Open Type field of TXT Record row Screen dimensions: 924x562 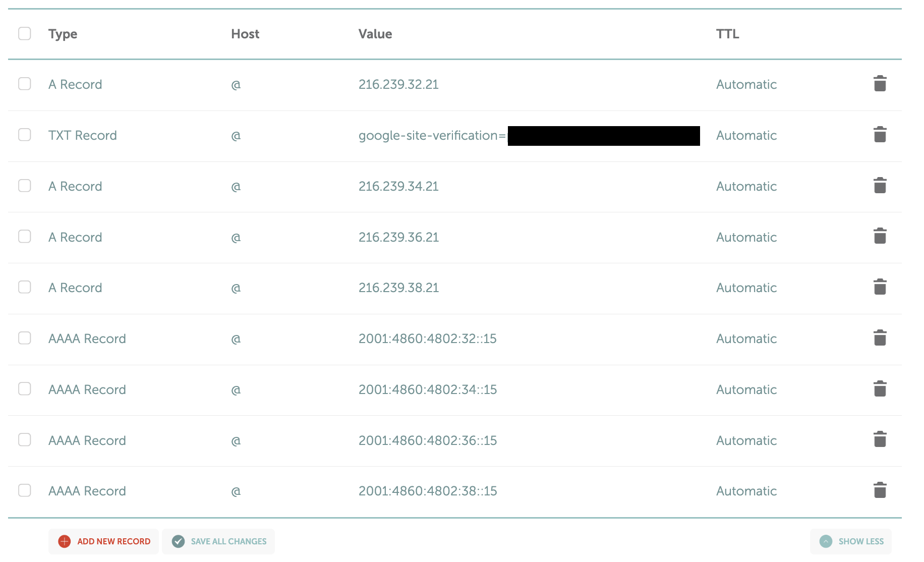83,135
